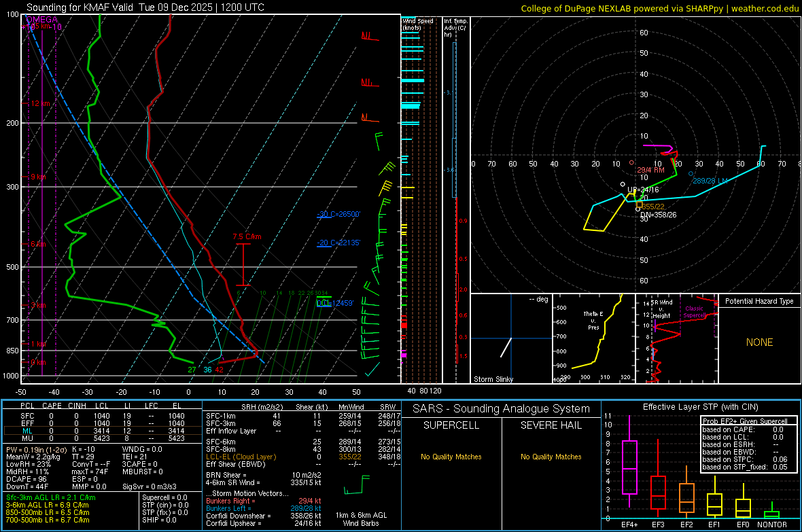Click the -20 C=22135' height label
802x532 pixels.
pos(338,243)
